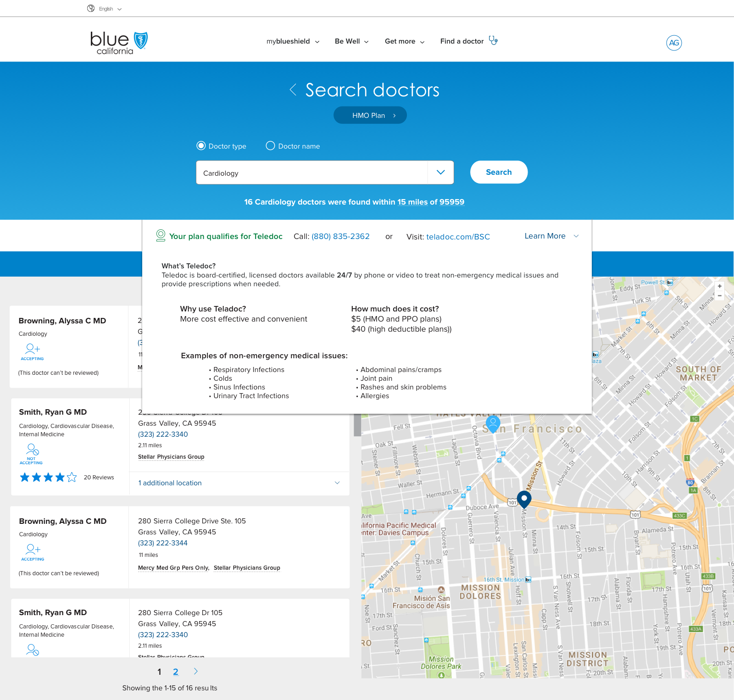Viewport: 734px width, 700px height.
Task: Call (323) 222-3340 at the 2.11 miles location
Action: coord(163,434)
